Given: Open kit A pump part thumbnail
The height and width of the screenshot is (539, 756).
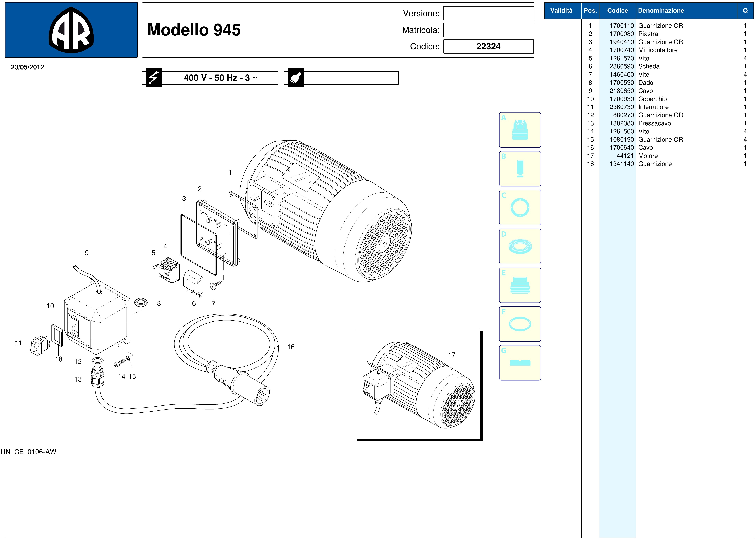Looking at the screenshot, I should [x=520, y=130].
